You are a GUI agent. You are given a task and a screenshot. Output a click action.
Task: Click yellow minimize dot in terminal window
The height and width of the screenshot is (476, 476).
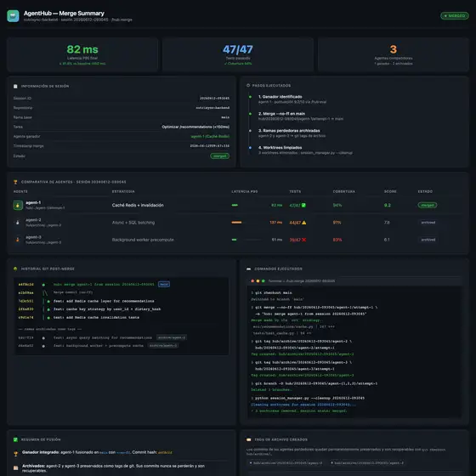258,281
